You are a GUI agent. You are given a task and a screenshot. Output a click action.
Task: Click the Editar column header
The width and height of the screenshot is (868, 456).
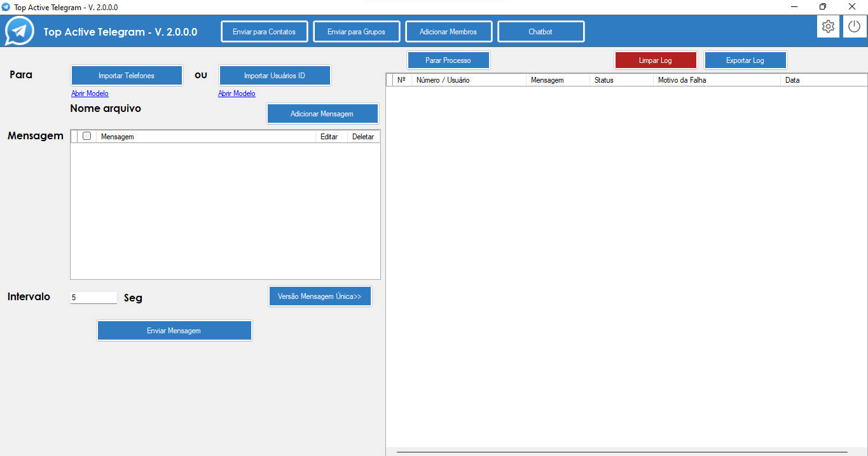(331, 137)
